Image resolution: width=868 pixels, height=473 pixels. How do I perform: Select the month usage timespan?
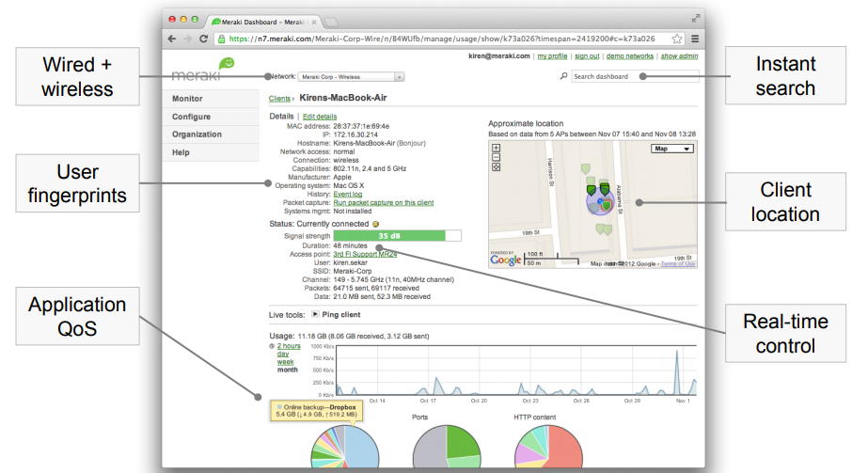tap(288, 370)
